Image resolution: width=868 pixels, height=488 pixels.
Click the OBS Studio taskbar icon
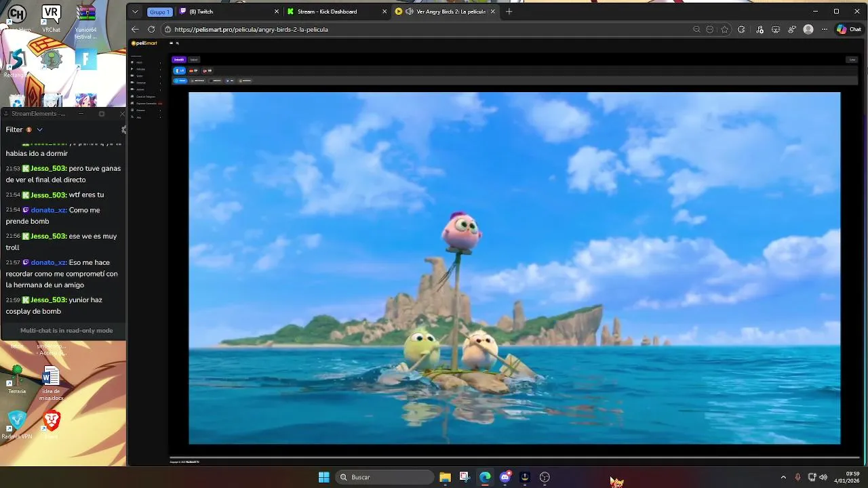pos(545,477)
